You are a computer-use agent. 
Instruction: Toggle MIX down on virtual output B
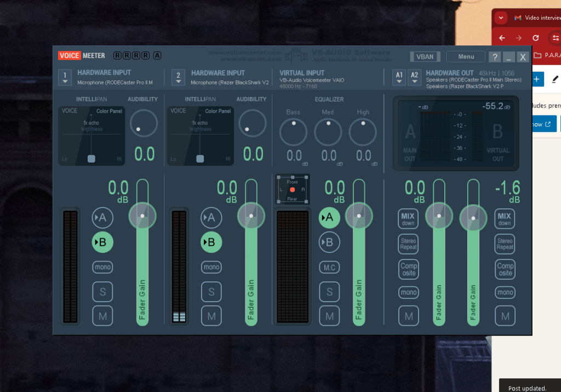505,219
